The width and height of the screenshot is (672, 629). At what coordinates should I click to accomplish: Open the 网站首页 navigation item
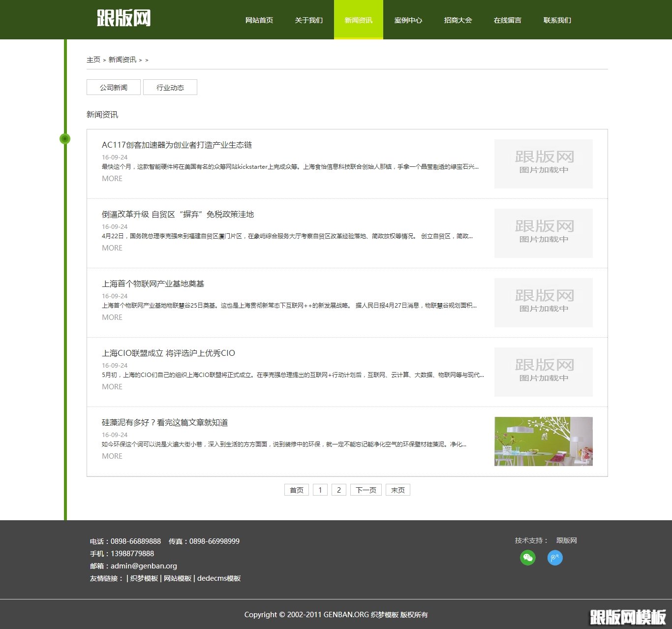click(x=259, y=20)
